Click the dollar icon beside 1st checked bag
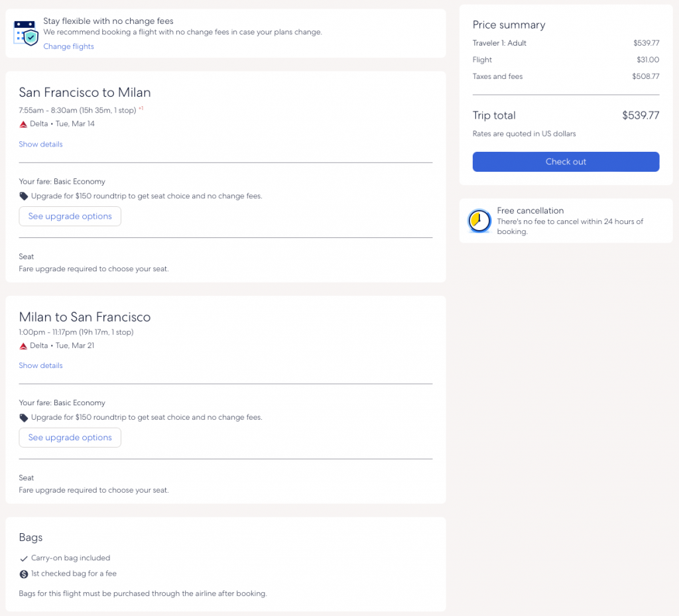679x616 pixels. click(24, 574)
